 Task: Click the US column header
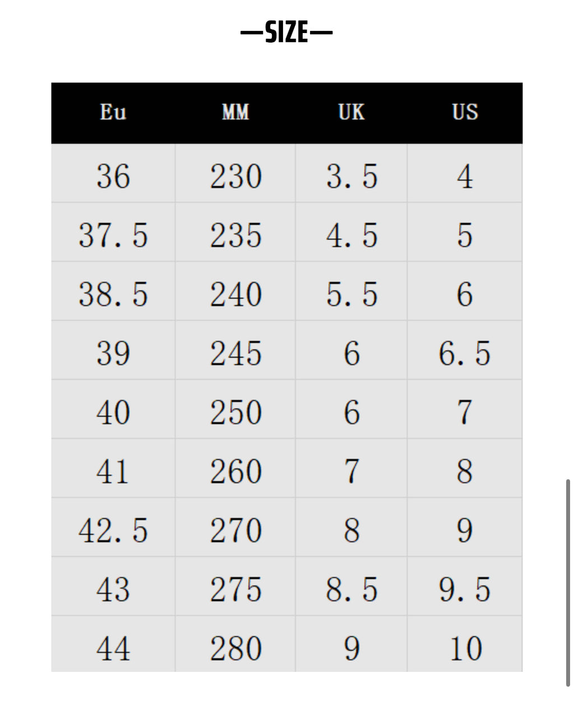465,113
